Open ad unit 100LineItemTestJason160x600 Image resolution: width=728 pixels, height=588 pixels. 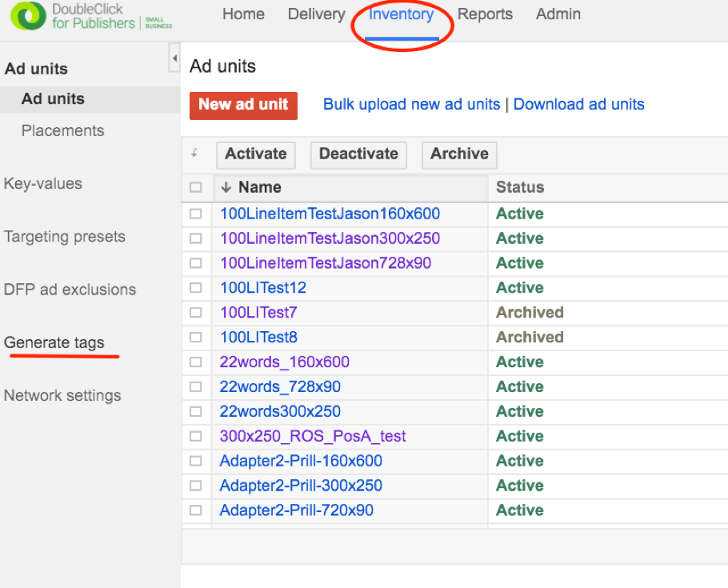330,214
